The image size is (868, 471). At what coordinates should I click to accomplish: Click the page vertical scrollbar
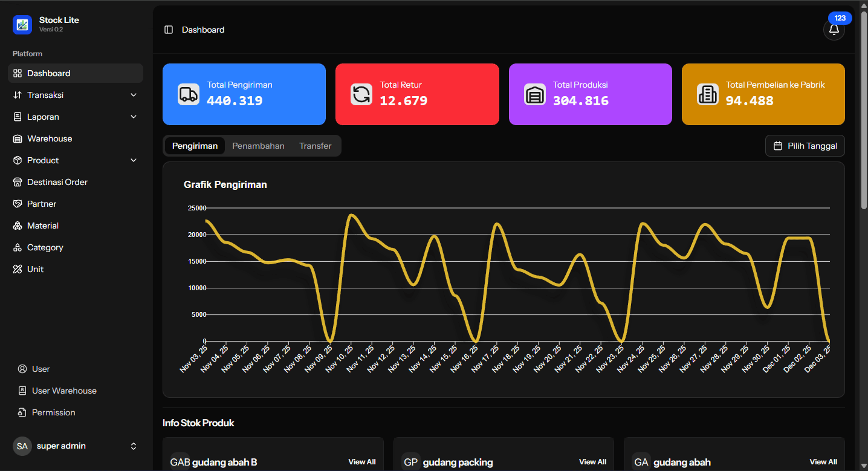864,109
